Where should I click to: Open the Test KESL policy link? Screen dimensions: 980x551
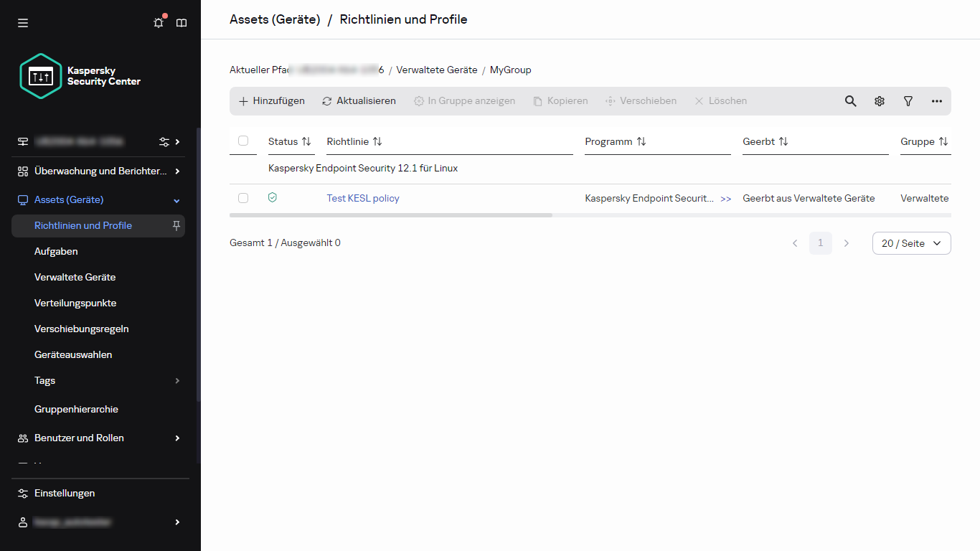coord(363,198)
